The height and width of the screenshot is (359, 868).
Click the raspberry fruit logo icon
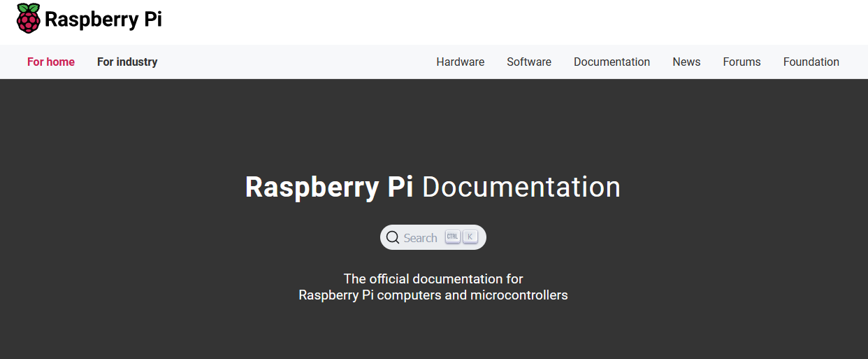[29, 18]
